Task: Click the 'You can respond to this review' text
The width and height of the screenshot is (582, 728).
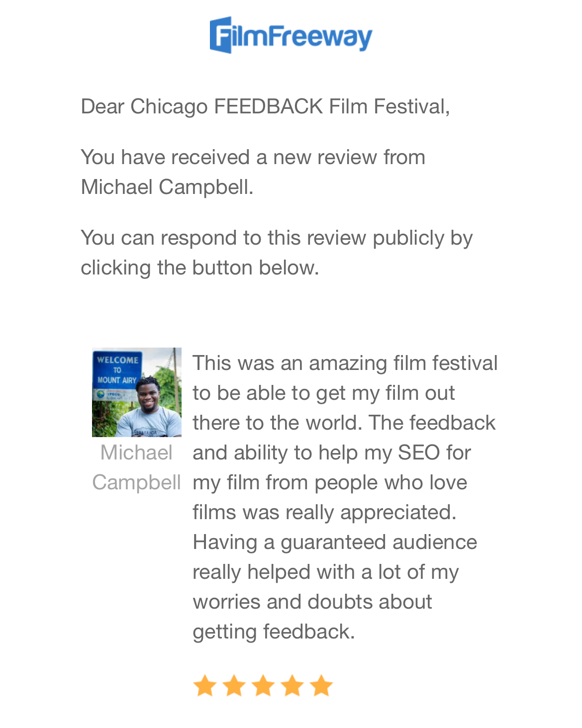Action: click(277, 238)
